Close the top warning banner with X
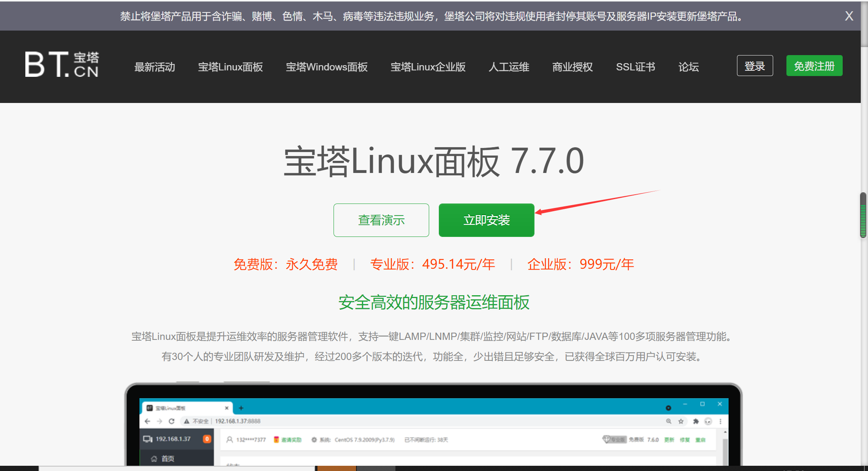868x471 pixels. point(849,16)
